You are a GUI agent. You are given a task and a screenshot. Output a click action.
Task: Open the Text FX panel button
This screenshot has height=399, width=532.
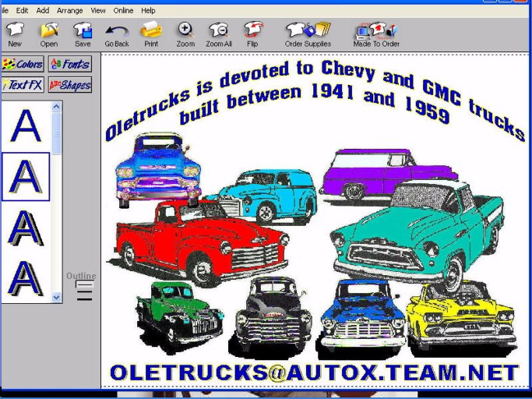click(23, 85)
